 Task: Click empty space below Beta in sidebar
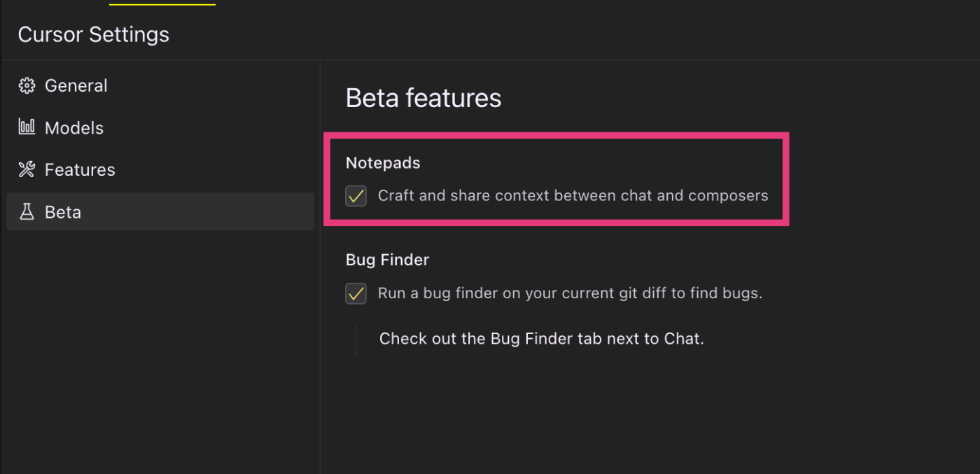(x=160, y=350)
